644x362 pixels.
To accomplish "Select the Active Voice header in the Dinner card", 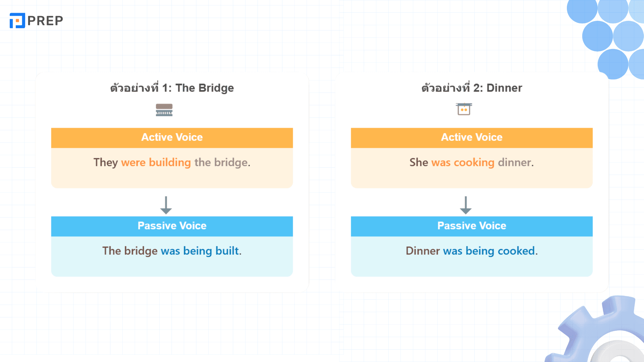I will [472, 138].
